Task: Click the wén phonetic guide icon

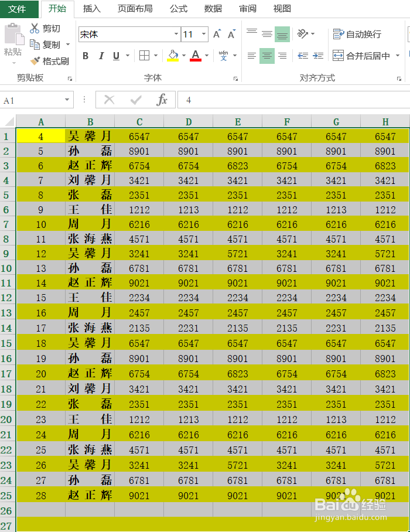Action: [223, 55]
